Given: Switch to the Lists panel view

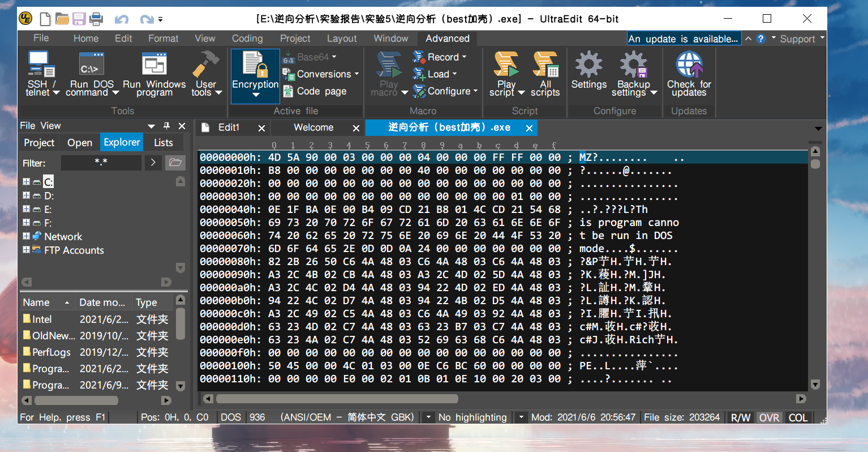Looking at the screenshot, I should click(164, 142).
